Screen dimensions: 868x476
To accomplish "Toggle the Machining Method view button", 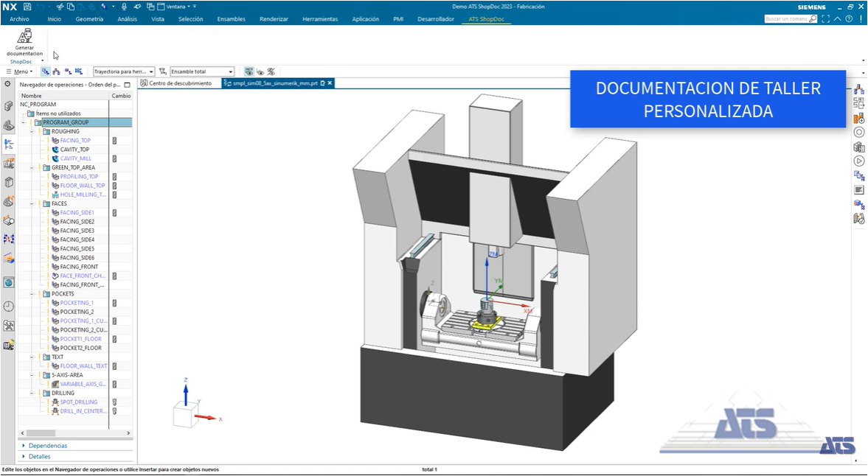I will click(79, 71).
